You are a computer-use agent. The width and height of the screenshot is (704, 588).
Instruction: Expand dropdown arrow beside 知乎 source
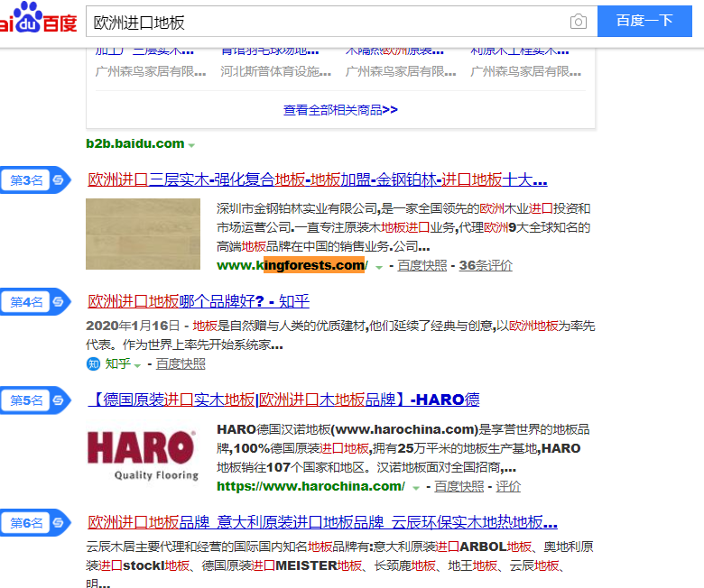pos(137,365)
